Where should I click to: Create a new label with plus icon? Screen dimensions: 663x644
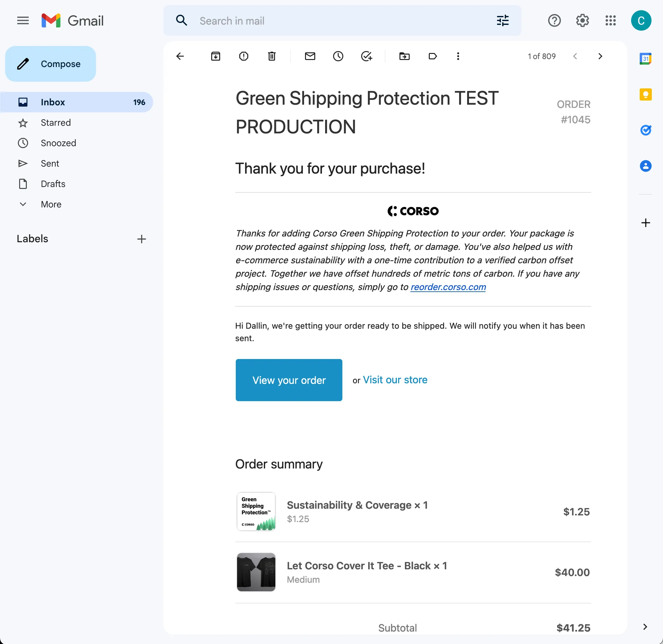click(x=142, y=239)
